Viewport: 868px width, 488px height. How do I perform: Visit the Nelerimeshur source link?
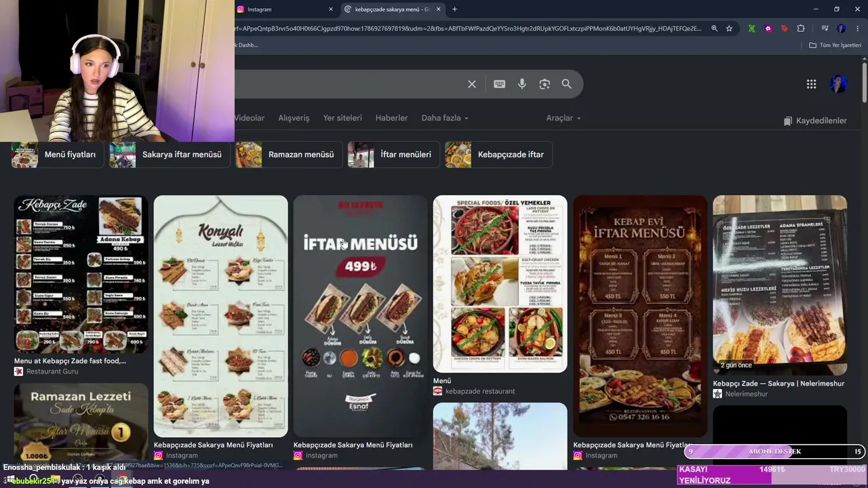(747, 394)
